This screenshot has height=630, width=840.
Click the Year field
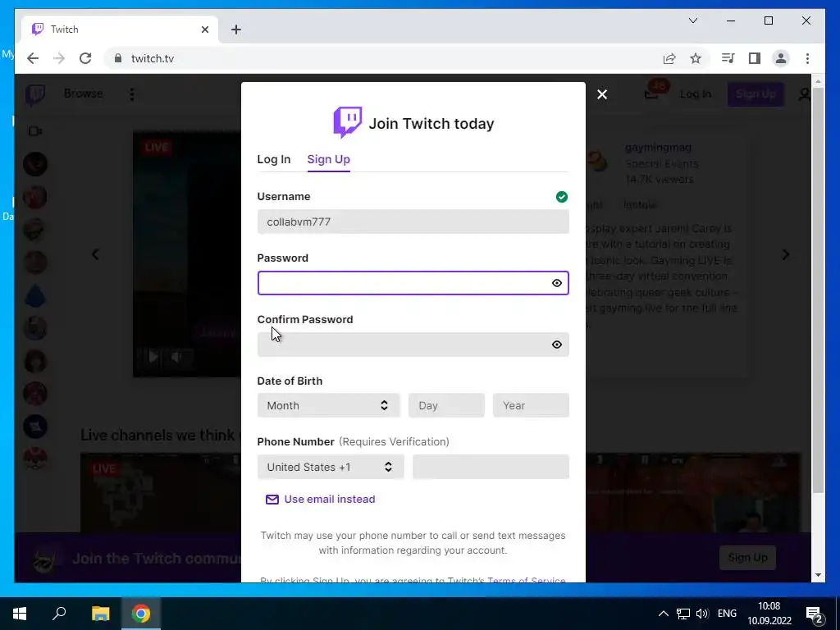point(531,405)
